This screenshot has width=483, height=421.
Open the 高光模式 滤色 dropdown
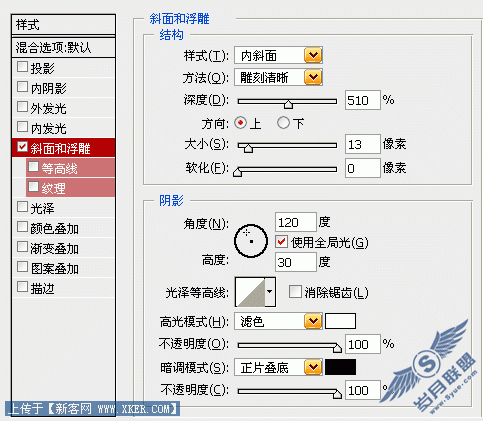click(278, 321)
